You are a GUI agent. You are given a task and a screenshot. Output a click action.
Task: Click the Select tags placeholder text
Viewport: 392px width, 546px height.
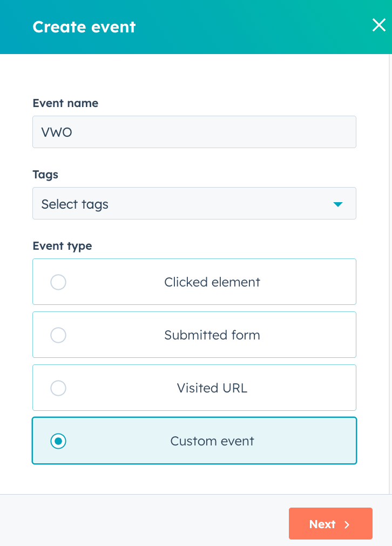pos(75,204)
